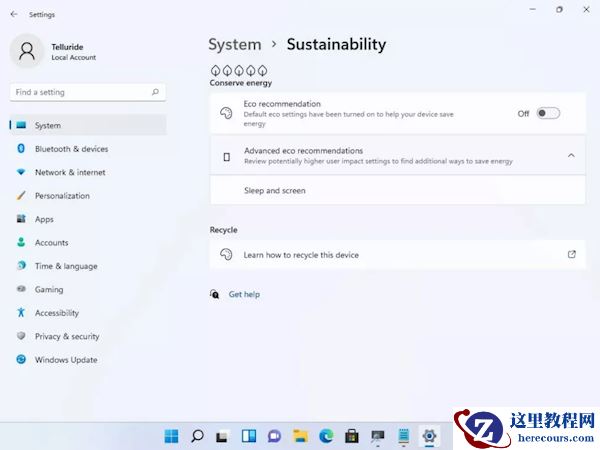Select System in the sidebar
600x450 pixels.
click(88, 125)
